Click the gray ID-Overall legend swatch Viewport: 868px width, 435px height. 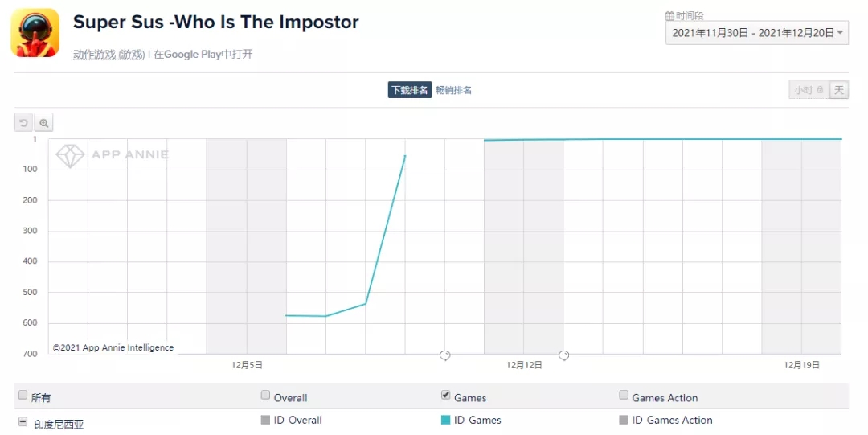click(x=265, y=420)
